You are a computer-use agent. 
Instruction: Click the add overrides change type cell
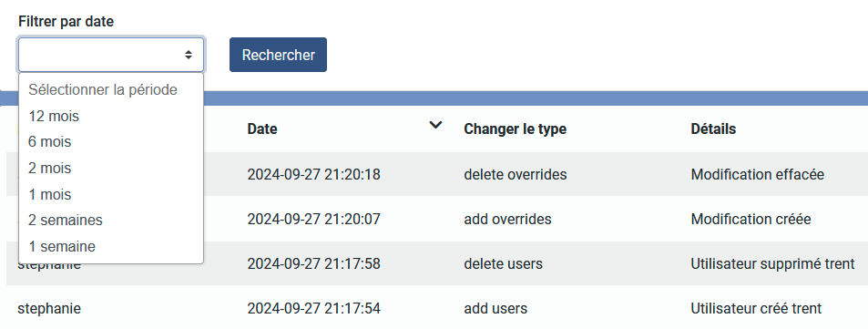coord(507,220)
